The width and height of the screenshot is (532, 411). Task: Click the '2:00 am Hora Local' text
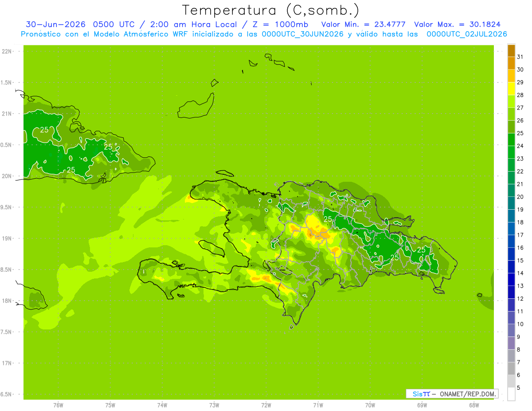193,24
